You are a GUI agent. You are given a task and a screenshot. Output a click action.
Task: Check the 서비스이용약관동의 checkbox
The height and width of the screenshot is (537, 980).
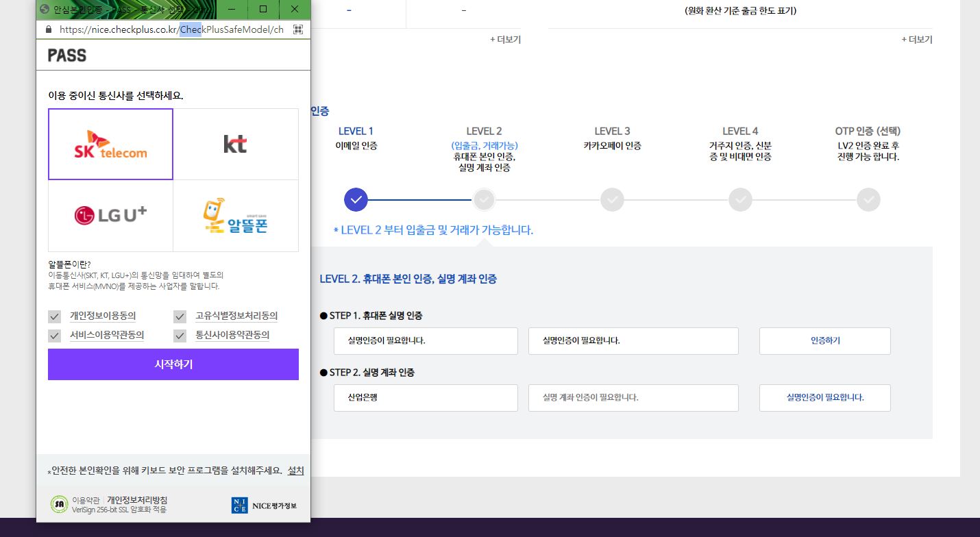coord(54,336)
